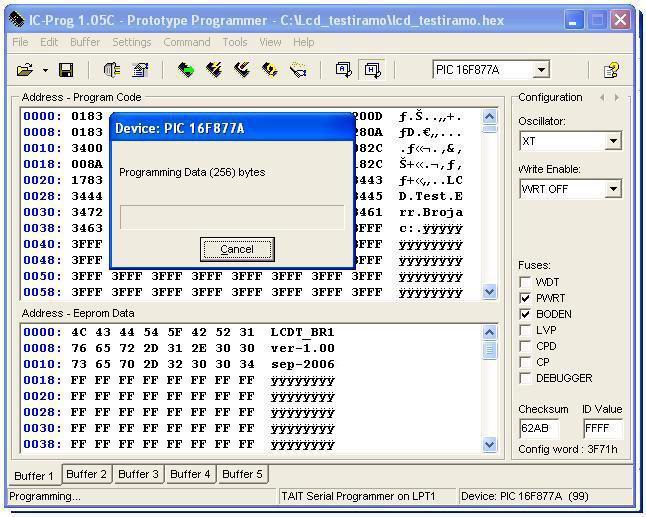Open the PIC 16F877A device dropdown
646x517 pixels.
(x=541, y=70)
